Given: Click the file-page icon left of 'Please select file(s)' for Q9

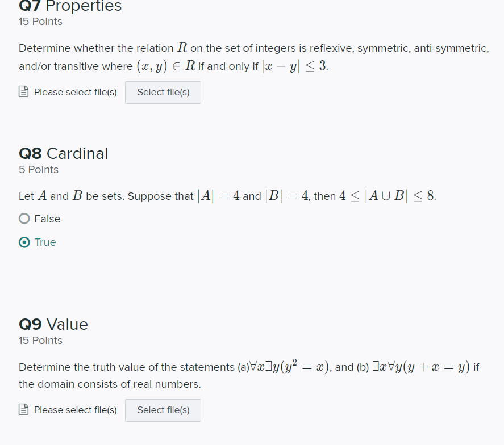Looking at the screenshot, I should click(x=23, y=409).
